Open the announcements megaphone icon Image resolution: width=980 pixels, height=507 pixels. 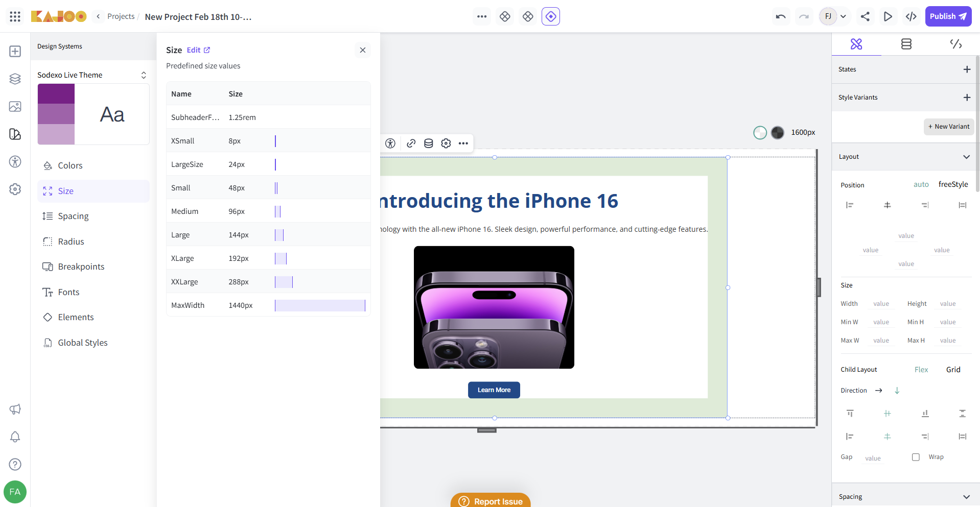point(15,409)
